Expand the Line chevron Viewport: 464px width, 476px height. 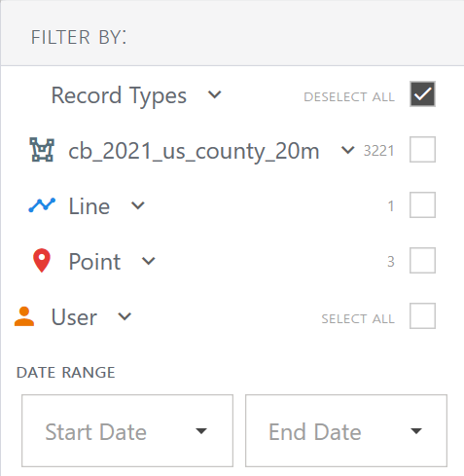138,205
